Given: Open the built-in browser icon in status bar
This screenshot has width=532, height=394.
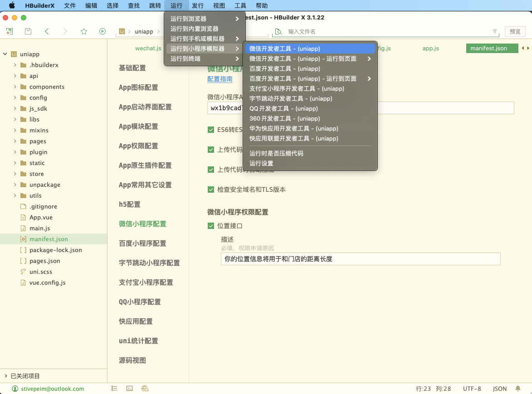Looking at the screenshot, I should (x=145, y=389).
